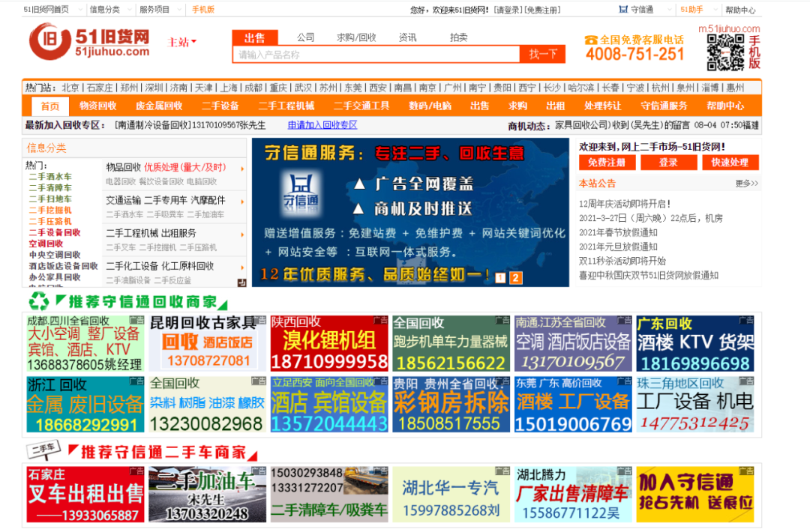This screenshot has height=532, width=810.
Task: Click the telephone icon beside 全国免费客服电话
Action: (x=591, y=40)
